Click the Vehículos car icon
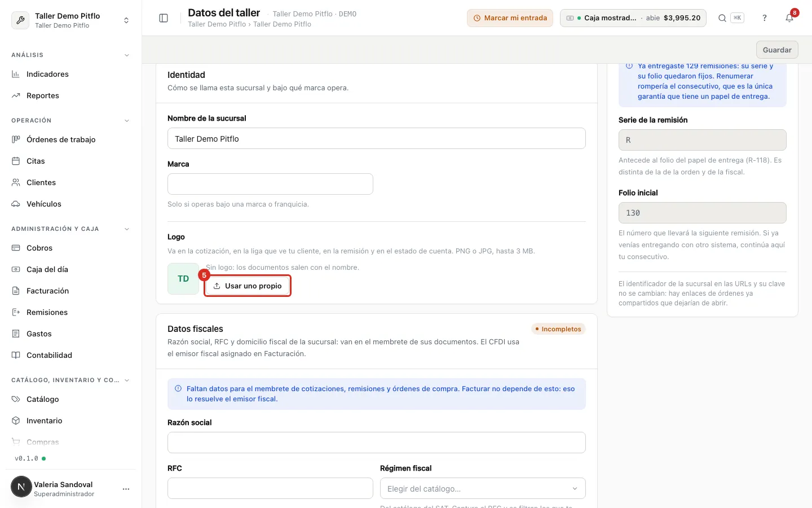 16,204
